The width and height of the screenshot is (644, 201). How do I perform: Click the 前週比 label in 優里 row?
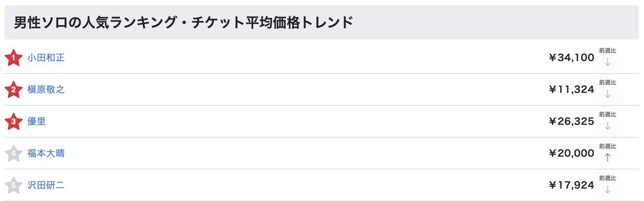pos(608,114)
